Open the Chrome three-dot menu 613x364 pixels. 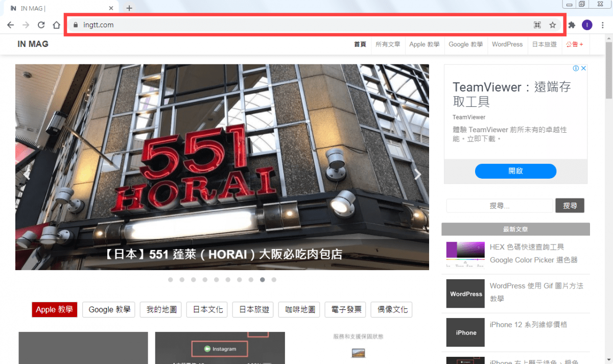point(603,25)
